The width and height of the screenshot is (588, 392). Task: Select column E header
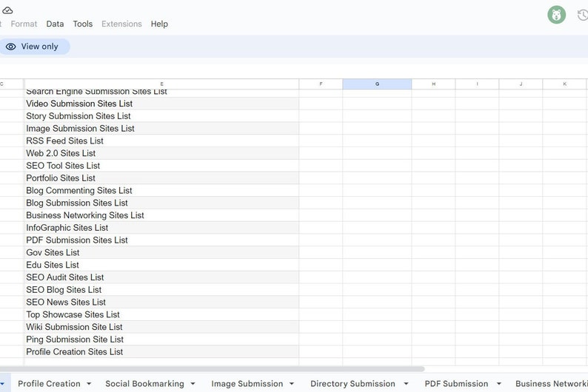pos(161,84)
